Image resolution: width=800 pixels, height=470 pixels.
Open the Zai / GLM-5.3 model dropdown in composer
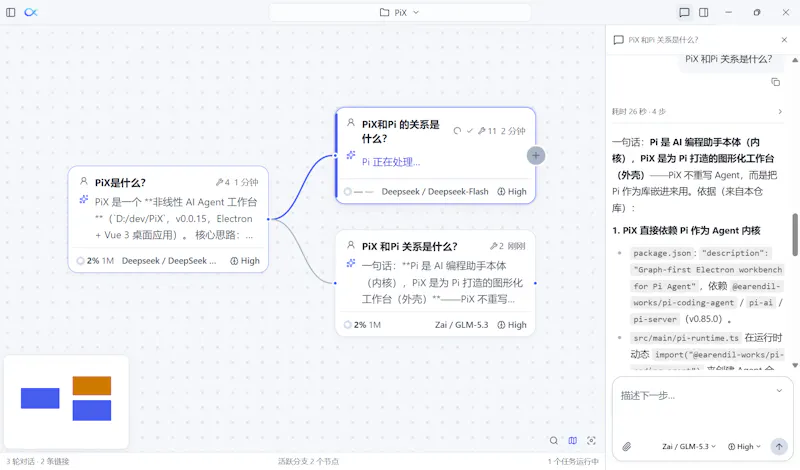click(x=689, y=447)
